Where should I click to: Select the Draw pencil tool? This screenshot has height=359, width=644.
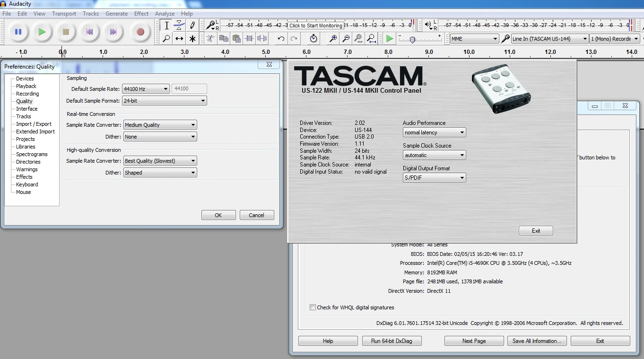pos(192,26)
